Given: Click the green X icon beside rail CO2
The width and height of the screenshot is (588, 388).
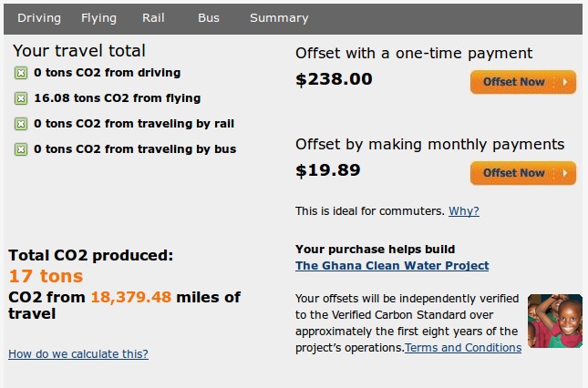Looking at the screenshot, I should 21,124.
